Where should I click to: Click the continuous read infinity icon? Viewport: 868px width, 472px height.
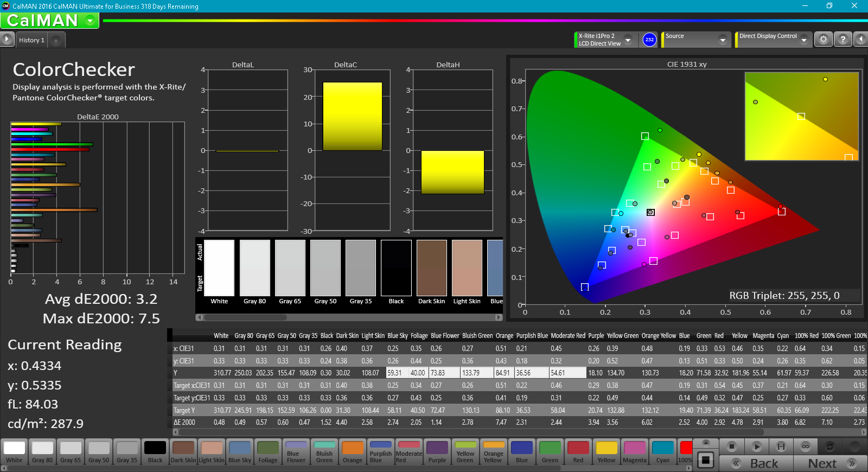(x=806, y=447)
